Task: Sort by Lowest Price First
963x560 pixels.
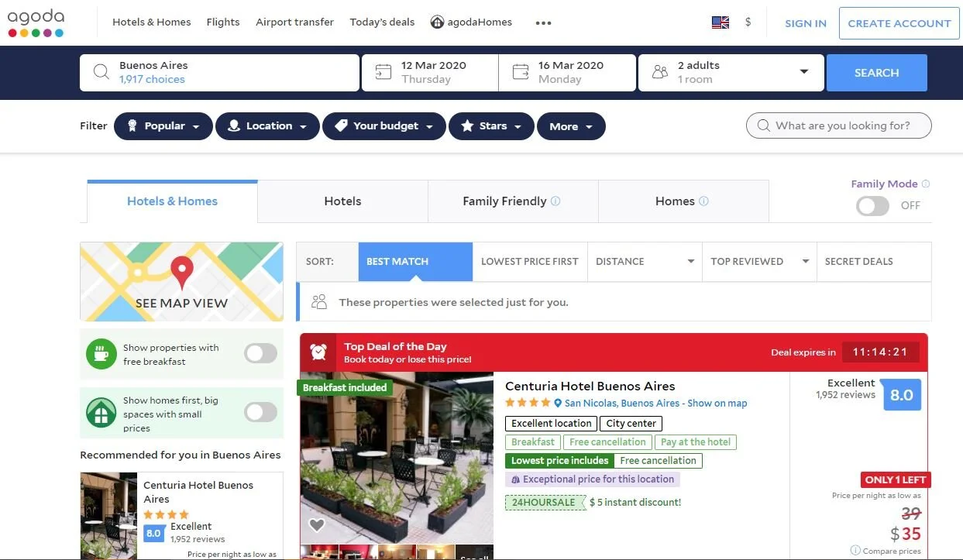Action: coord(530,262)
